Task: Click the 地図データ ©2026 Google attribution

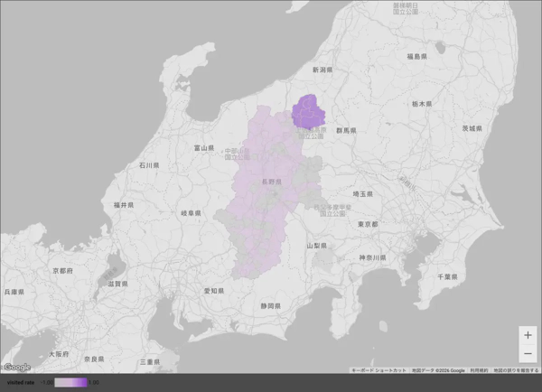Action: [x=438, y=370]
